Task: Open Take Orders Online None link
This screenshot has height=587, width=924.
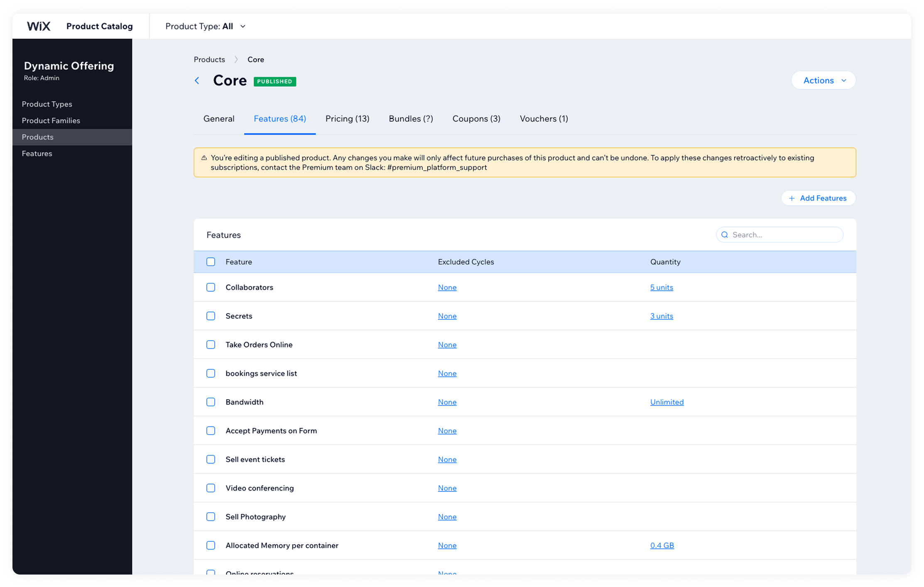Action: [x=447, y=344]
